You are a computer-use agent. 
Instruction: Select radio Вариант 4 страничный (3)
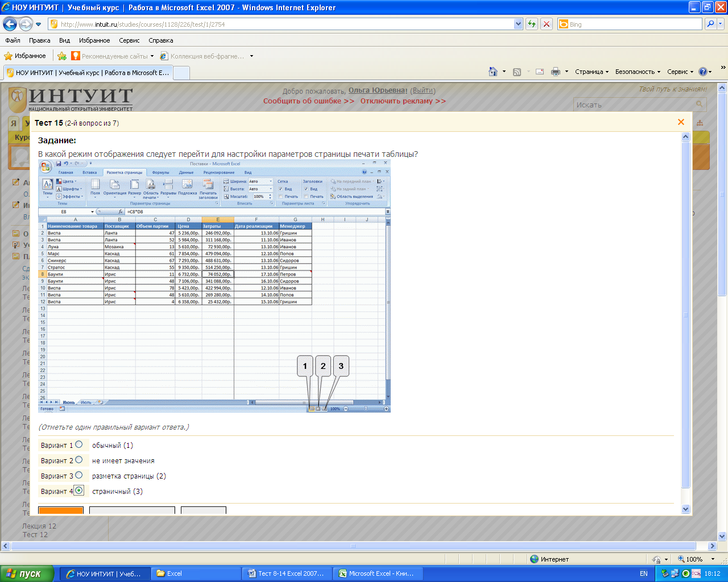pos(78,490)
